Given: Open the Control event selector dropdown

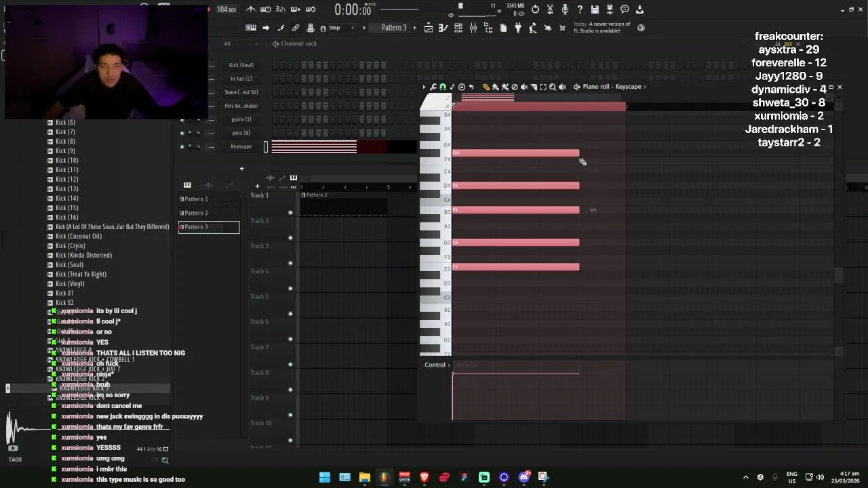Looking at the screenshot, I should [438, 365].
